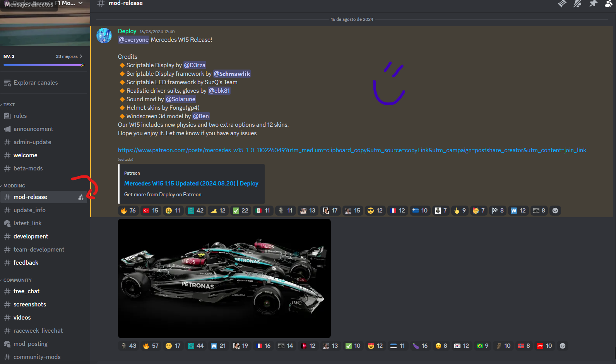Toggle the fire reaction with 76 count
This screenshot has height=364, width=616.
pos(128,211)
